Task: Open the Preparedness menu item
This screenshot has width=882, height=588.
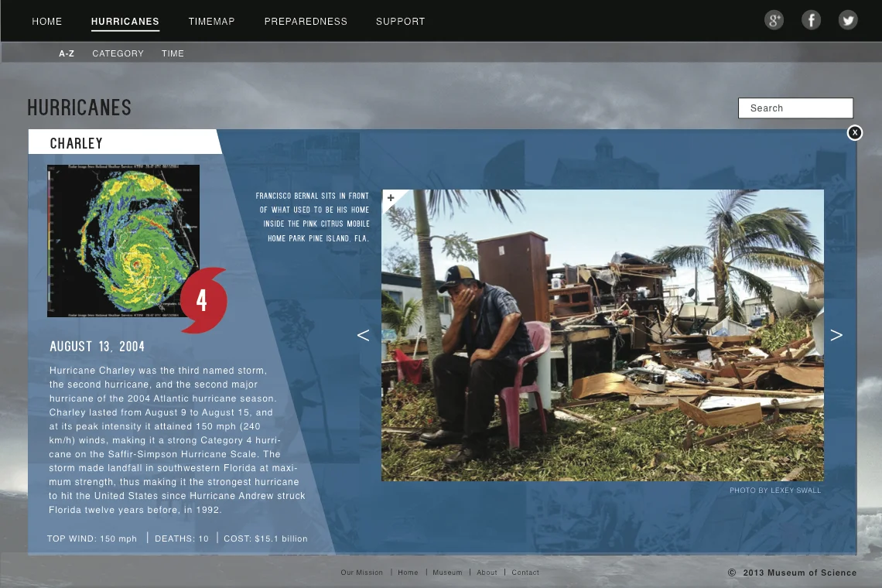Action: (306, 22)
